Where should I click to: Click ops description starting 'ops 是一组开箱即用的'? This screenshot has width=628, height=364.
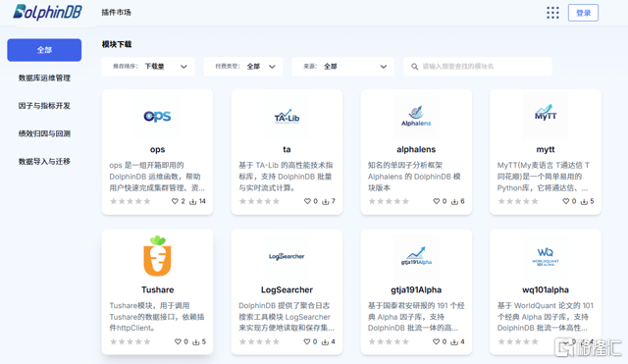157,177
